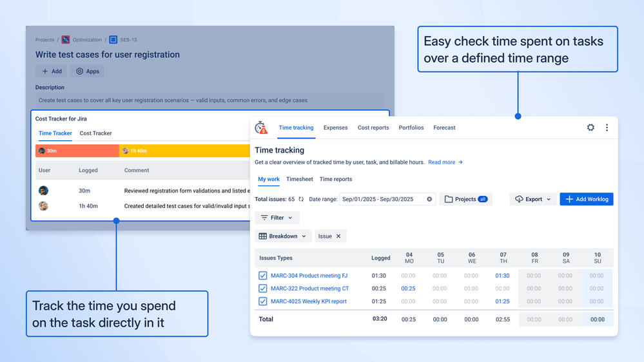Remove the Issue breakdown chip

[x=338, y=236]
